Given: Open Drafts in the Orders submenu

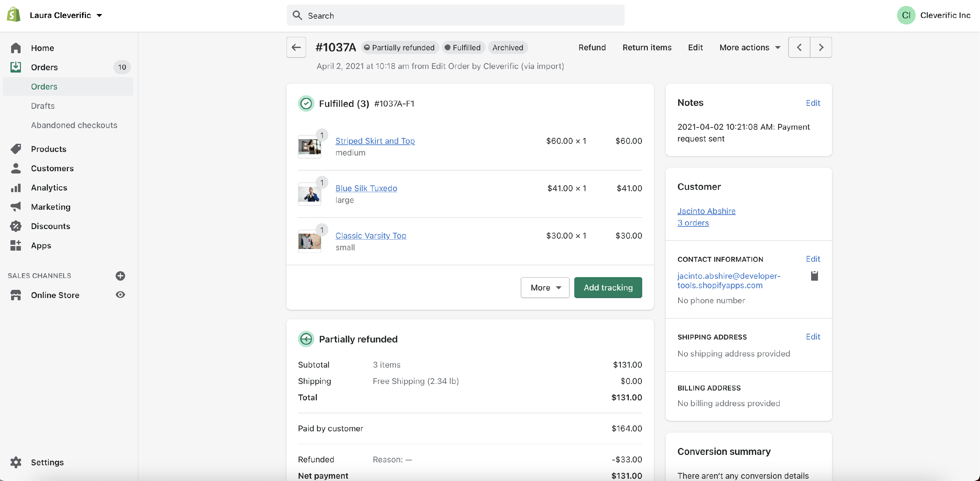Looking at the screenshot, I should (x=42, y=106).
